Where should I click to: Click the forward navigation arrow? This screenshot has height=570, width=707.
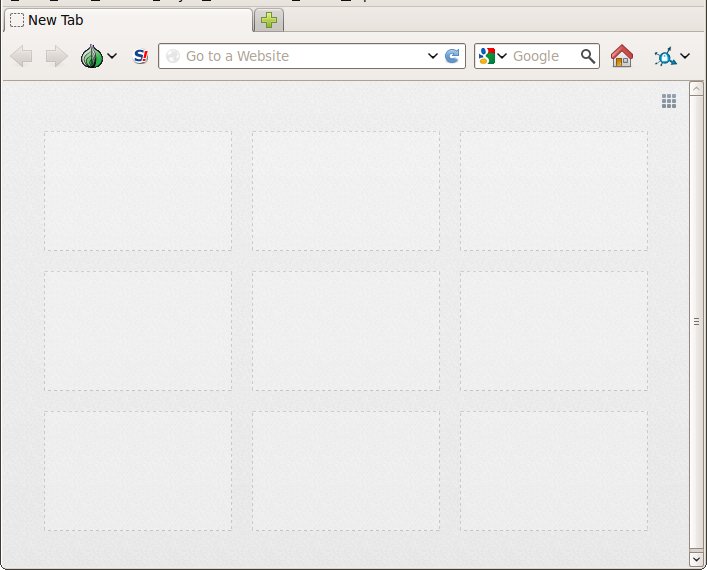56,57
